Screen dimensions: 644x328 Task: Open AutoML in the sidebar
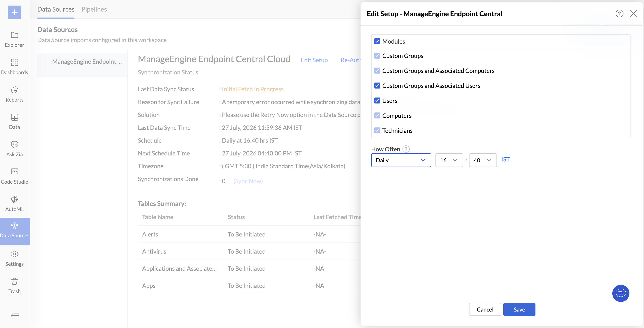tap(15, 204)
